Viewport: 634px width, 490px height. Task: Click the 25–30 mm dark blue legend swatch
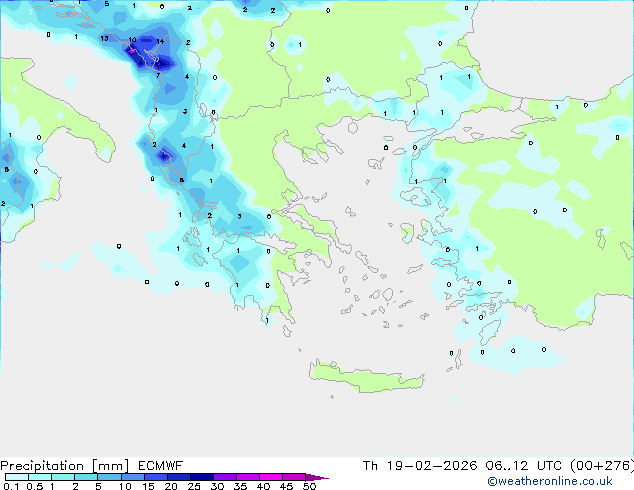point(202,477)
